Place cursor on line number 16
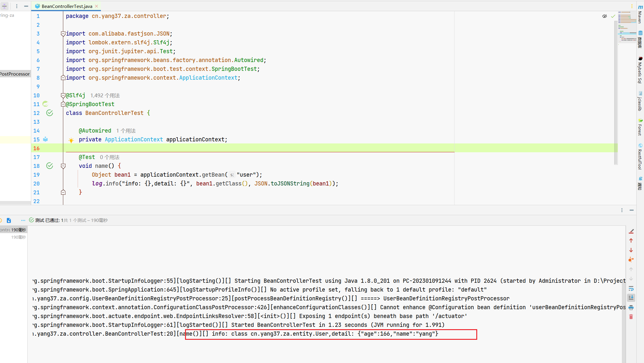Screen dimensions: 644x363 (x=36, y=148)
